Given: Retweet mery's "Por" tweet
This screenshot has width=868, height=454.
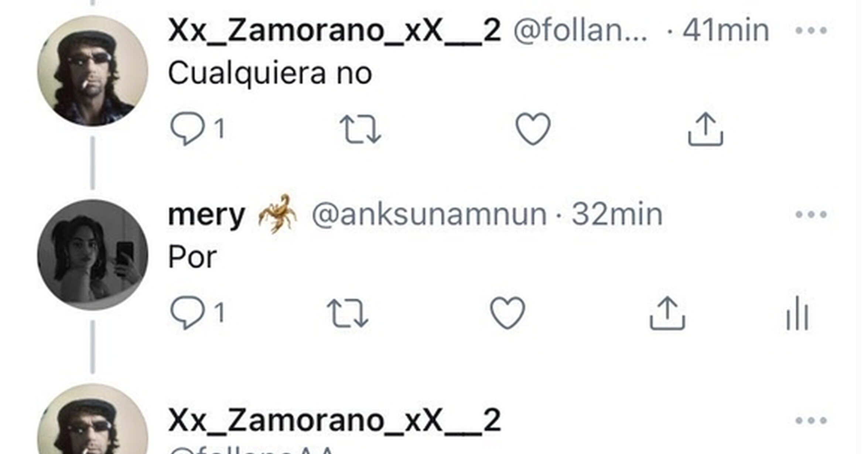Looking at the screenshot, I should tap(348, 313).
